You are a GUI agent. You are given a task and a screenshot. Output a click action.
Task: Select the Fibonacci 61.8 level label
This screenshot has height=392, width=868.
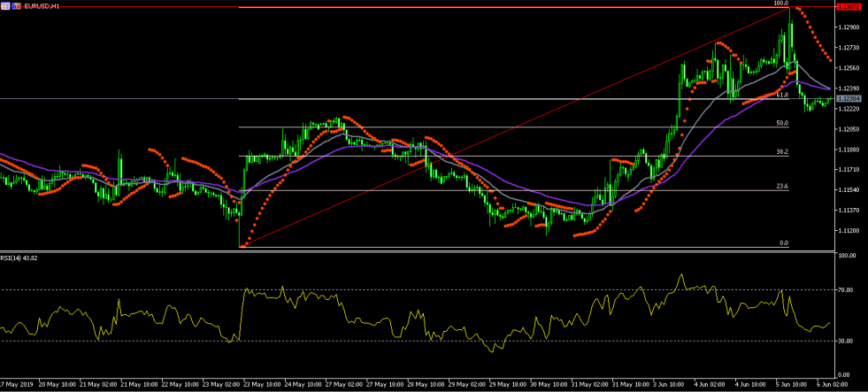click(782, 95)
